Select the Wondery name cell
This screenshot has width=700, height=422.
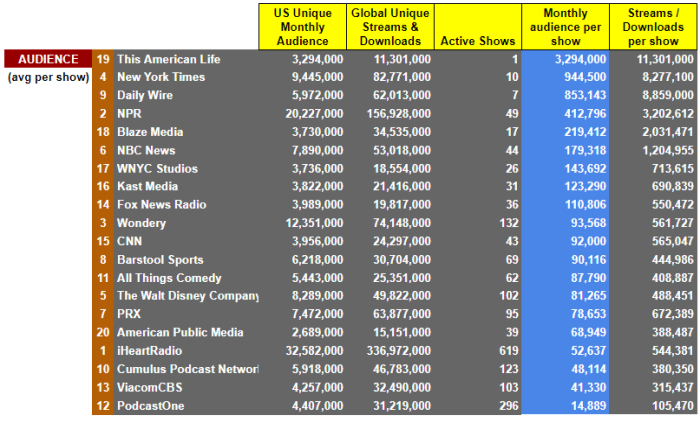141,223
